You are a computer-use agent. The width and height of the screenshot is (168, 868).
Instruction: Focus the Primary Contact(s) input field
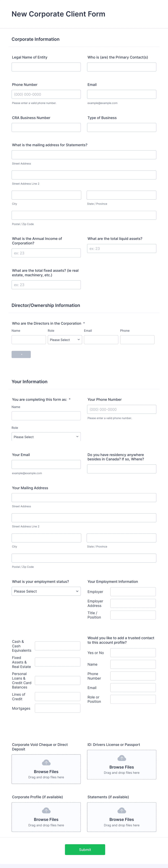pyautogui.click(x=122, y=67)
